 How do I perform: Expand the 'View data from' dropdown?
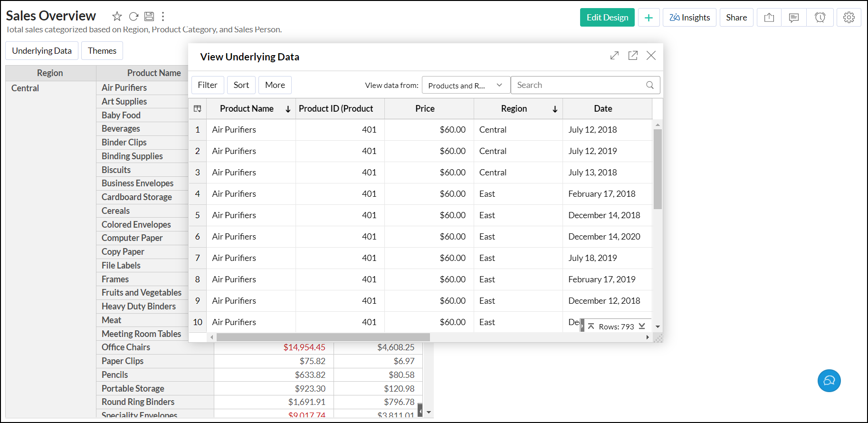[466, 86]
